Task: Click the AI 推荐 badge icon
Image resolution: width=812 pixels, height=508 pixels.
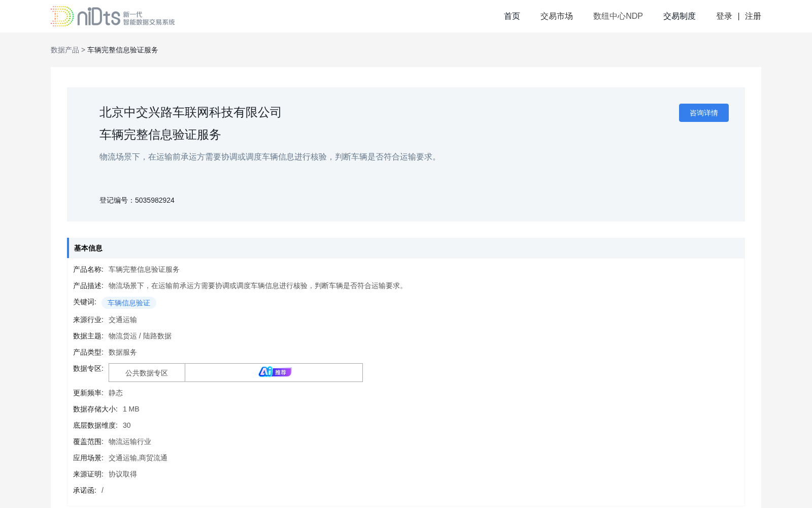Action: coord(275,372)
